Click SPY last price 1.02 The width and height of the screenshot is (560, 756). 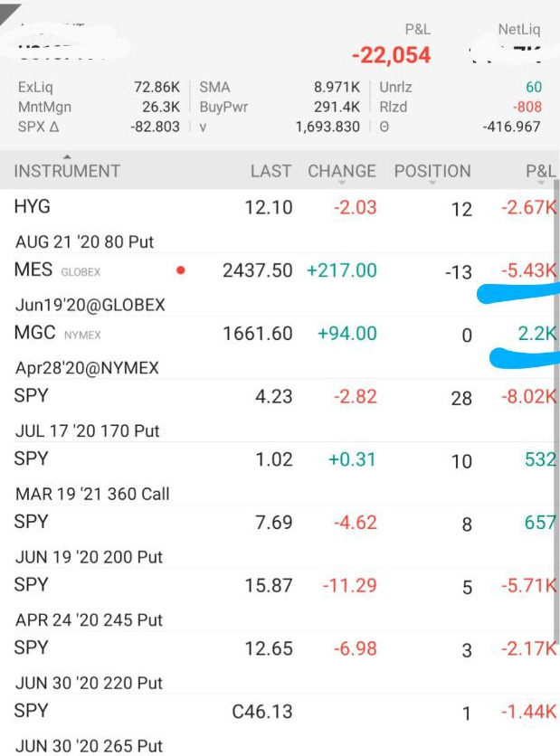point(273,459)
